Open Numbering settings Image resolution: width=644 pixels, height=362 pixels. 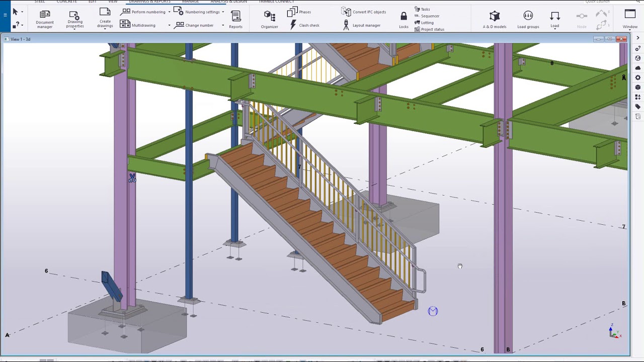click(197, 12)
